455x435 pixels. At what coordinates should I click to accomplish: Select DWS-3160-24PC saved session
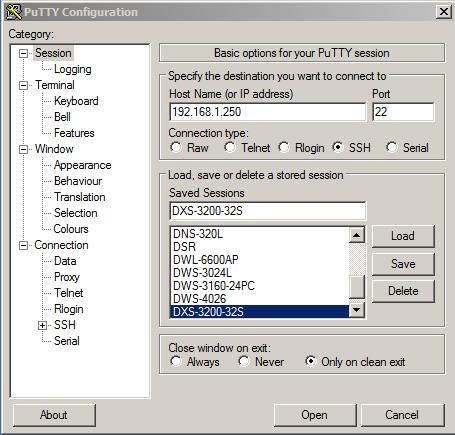point(260,286)
